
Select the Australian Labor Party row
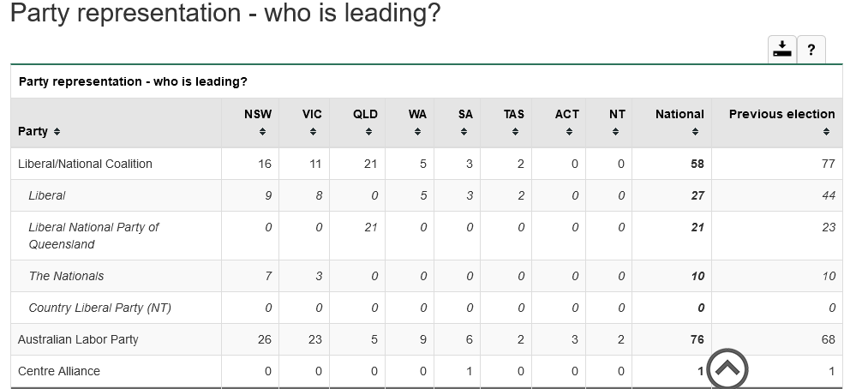[78, 339]
